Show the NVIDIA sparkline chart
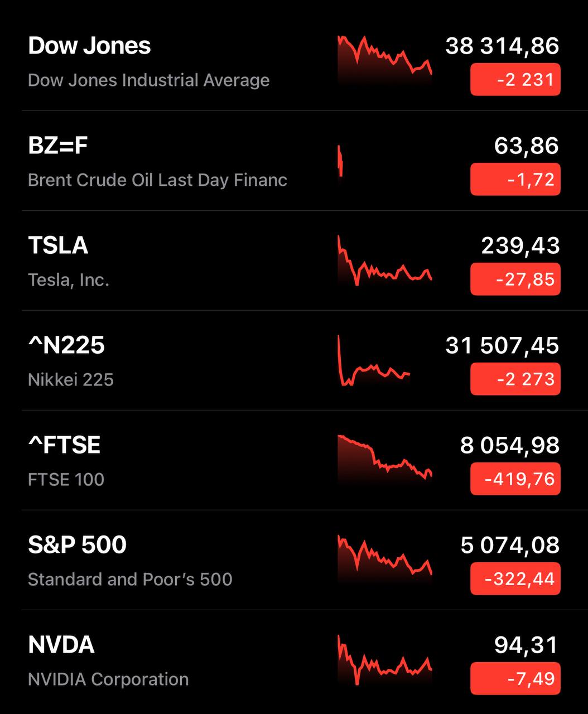The height and width of the screenshot is (714, 588). point(384,659)
